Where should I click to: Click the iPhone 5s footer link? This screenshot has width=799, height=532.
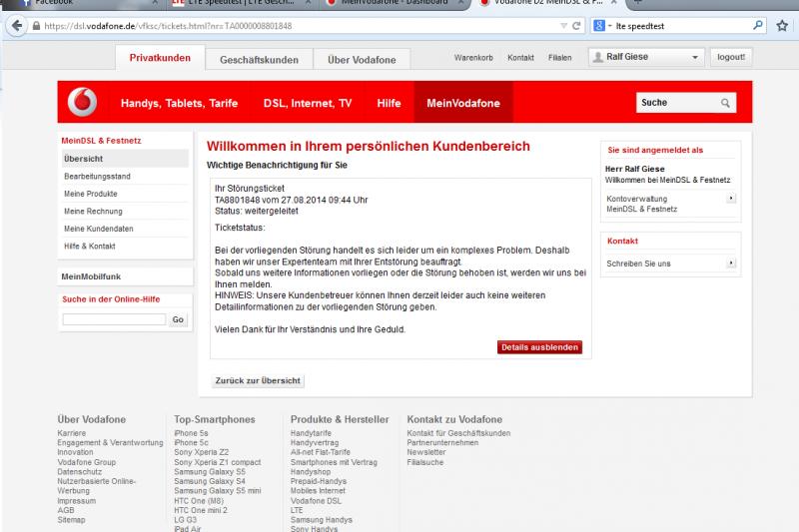click(191, 433)
